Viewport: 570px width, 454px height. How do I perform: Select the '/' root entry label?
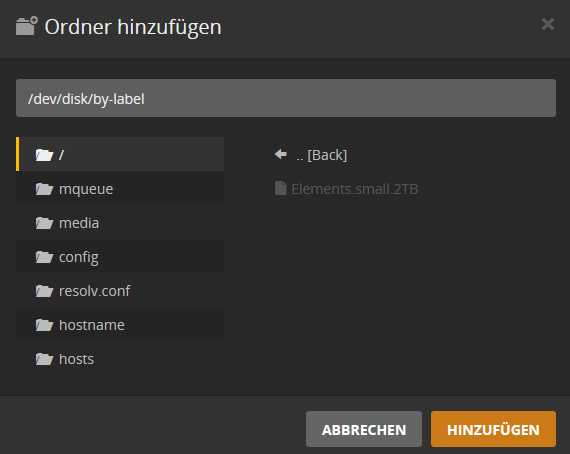coord(61,155)
